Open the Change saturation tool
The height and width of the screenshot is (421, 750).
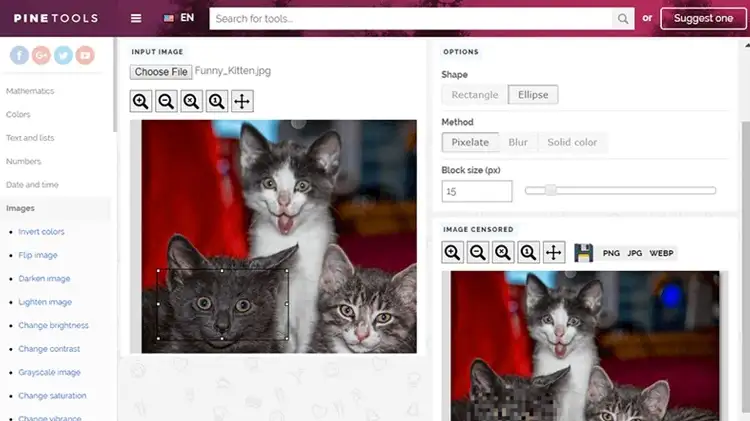coord(52,396)
